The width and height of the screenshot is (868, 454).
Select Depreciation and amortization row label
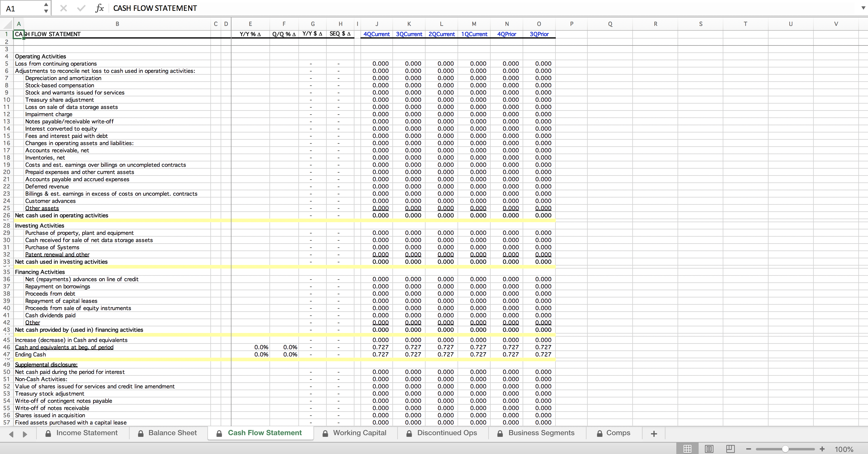pos(63,78)
